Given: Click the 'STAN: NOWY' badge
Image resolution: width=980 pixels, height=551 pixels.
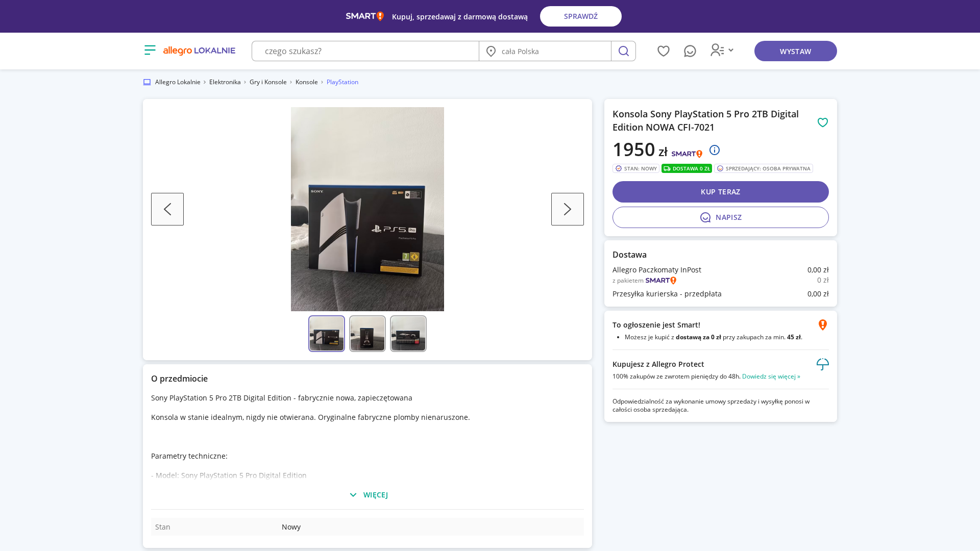Looking at the screenshot, I should tap(635, 168).
